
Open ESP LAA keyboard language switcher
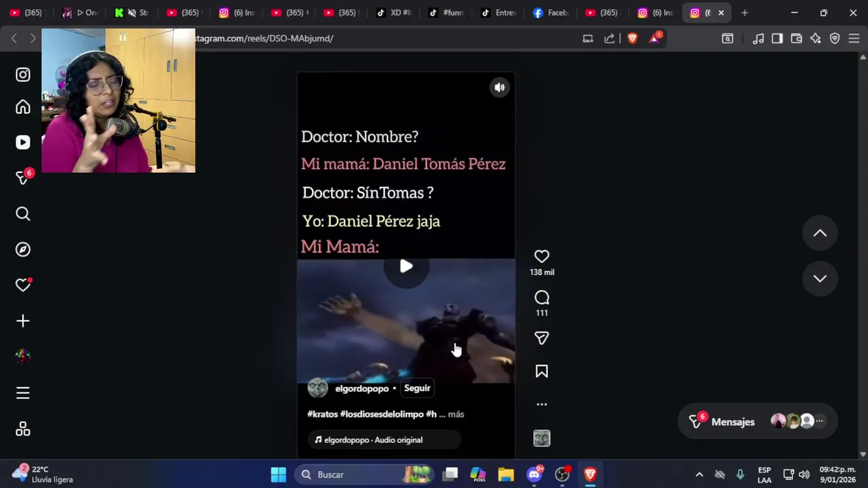764,474
